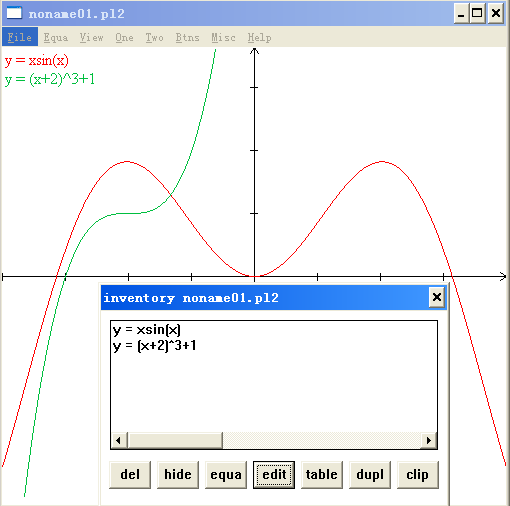Select y = xsin(x) in inventory list
This screenshot has width=510, height=506.
point(147,330)
